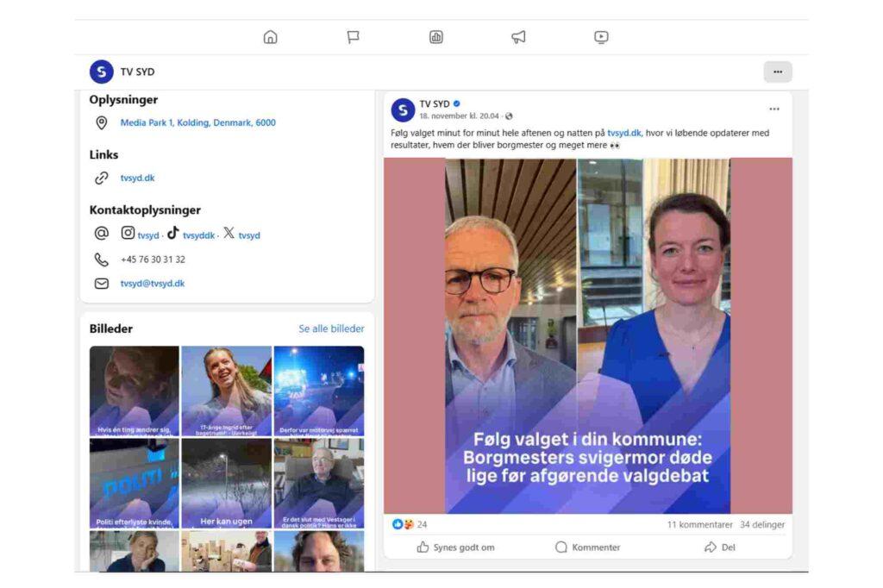Open Se alle billeder link
Screen dimensions: 883x588
tap(331, 328)
